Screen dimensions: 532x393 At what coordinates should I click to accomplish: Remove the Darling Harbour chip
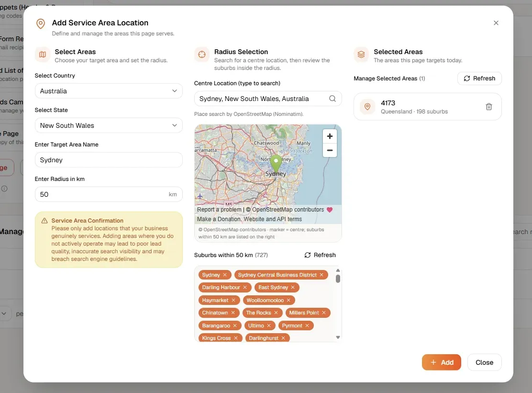[245, 288]
